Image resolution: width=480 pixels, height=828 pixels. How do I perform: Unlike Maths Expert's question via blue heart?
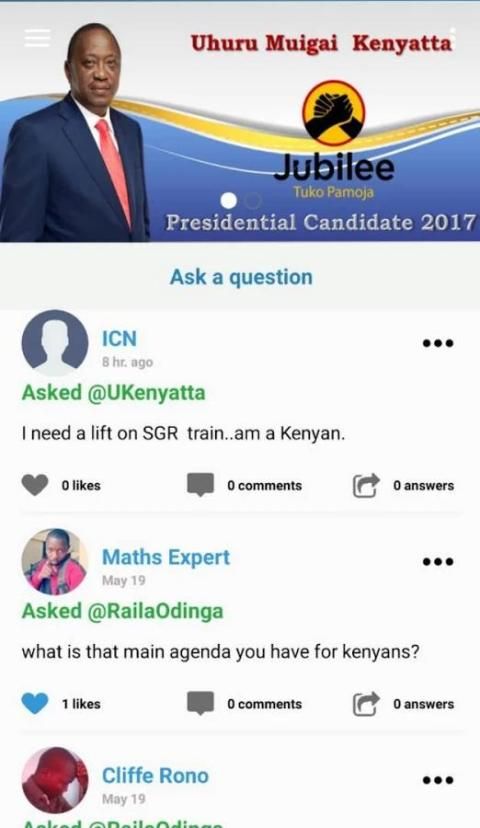35,703
